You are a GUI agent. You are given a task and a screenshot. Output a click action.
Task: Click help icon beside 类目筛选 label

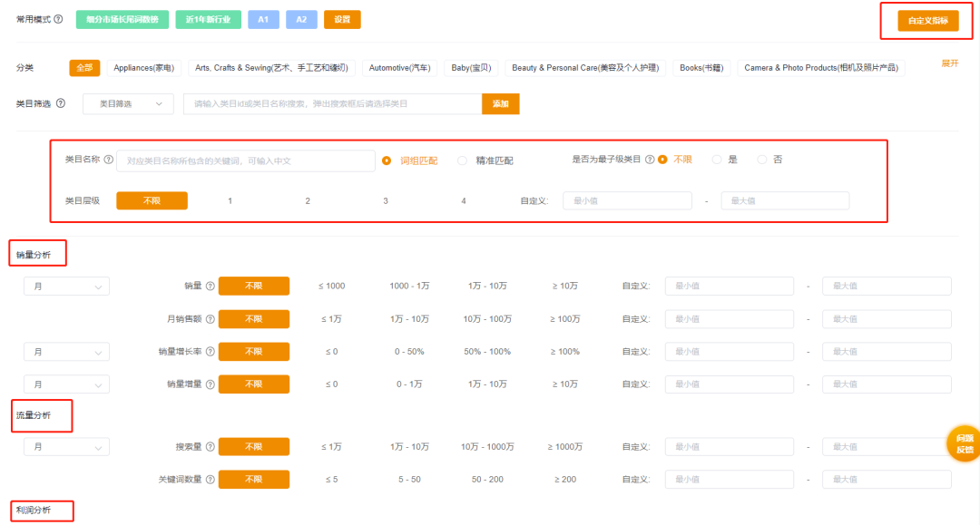(x=61, y=103)
